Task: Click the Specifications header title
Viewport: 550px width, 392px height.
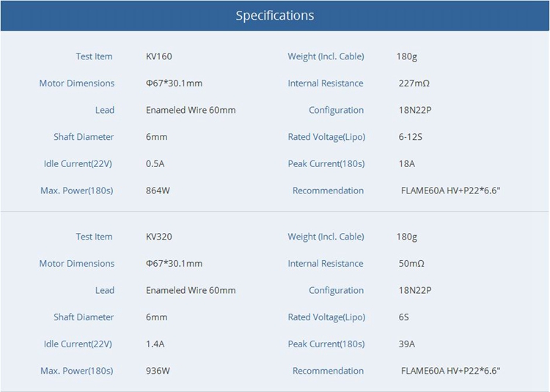Action: point(274,15)
